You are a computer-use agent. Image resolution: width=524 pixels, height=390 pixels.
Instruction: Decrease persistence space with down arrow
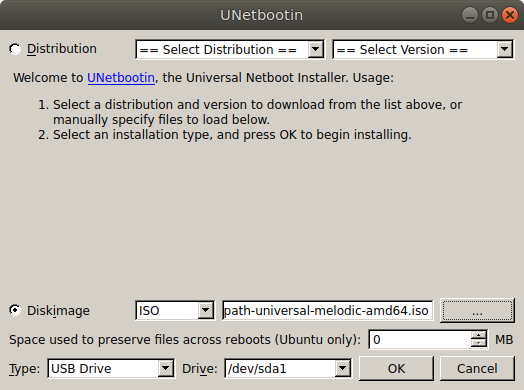pos(479,344)
